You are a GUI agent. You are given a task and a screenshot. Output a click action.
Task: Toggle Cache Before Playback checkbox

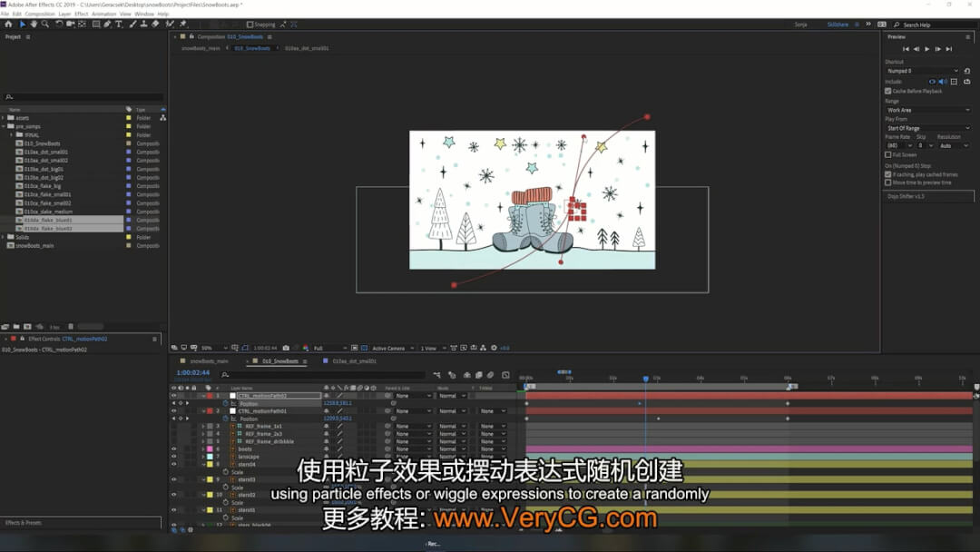click(888, 92)
